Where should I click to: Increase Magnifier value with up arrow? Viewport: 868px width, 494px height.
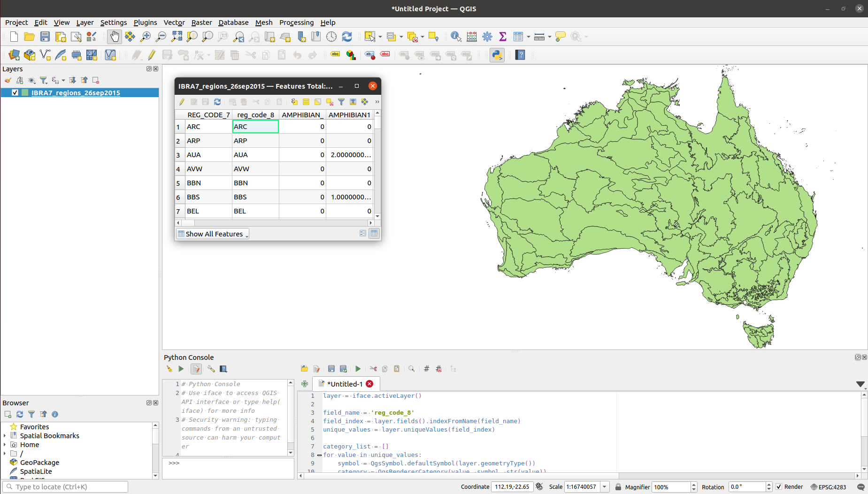694,485
